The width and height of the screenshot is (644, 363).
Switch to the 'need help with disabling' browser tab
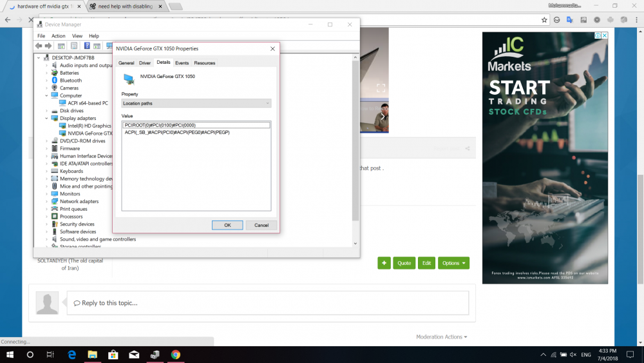126,6
